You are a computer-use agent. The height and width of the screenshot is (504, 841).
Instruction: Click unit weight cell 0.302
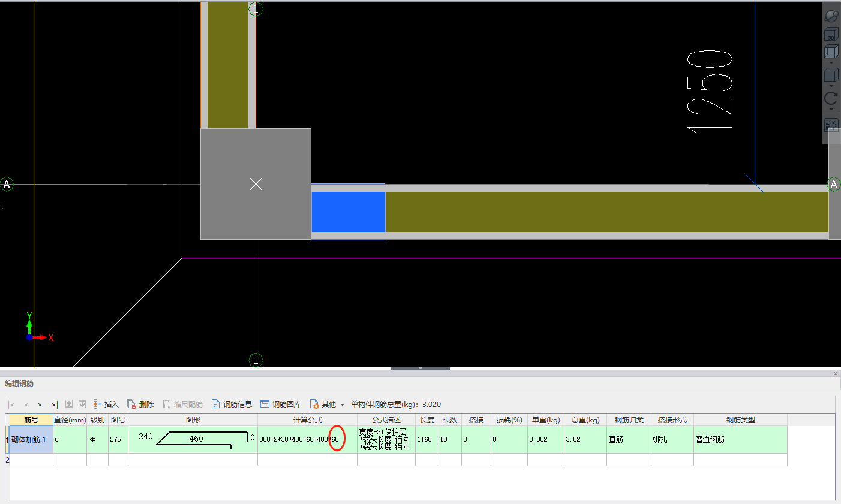tap(546, 439)
